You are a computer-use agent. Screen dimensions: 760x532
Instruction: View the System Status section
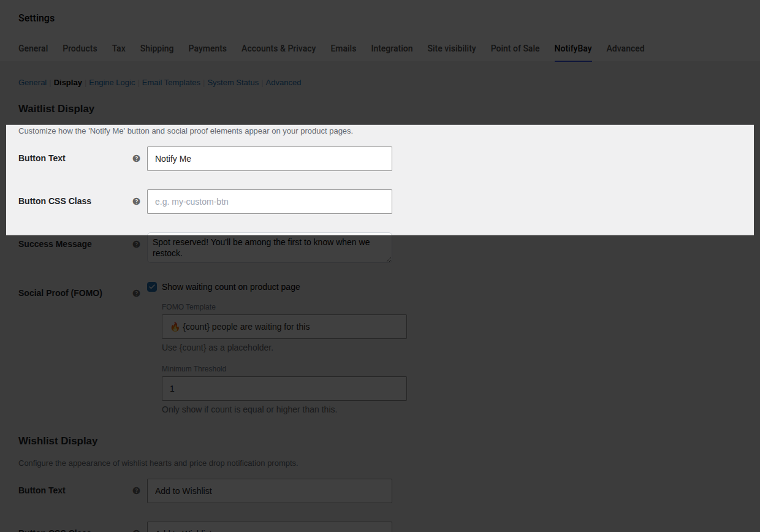tap(233, 83)
